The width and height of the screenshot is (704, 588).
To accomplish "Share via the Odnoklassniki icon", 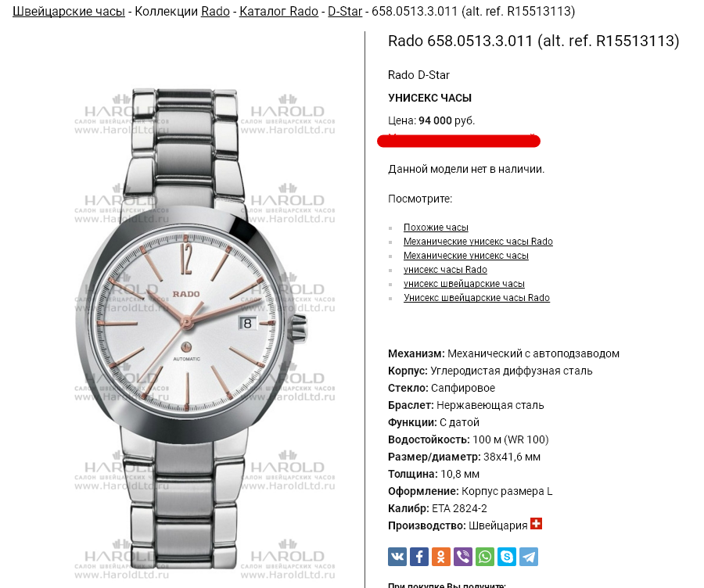I will coord(441,557).
